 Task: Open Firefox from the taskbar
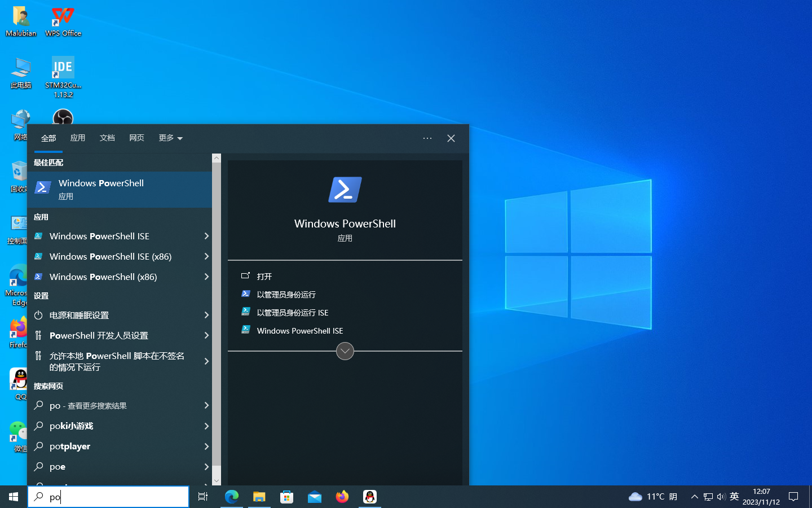pos(342,497)
